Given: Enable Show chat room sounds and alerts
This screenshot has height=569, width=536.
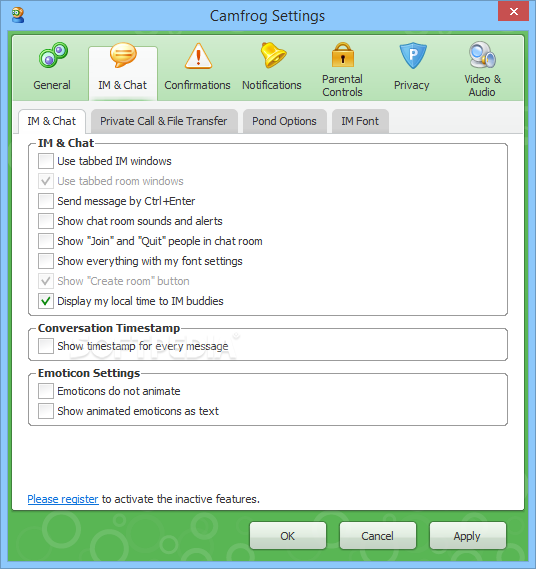Looking at the screenshot, I should (x=46, y=221).
